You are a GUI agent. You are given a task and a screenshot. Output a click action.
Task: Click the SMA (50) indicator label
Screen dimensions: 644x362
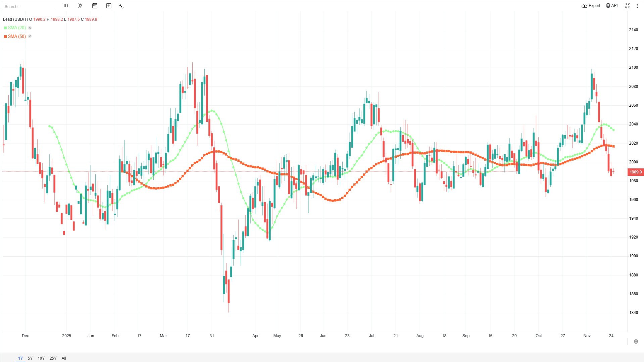tap(17, 36)
